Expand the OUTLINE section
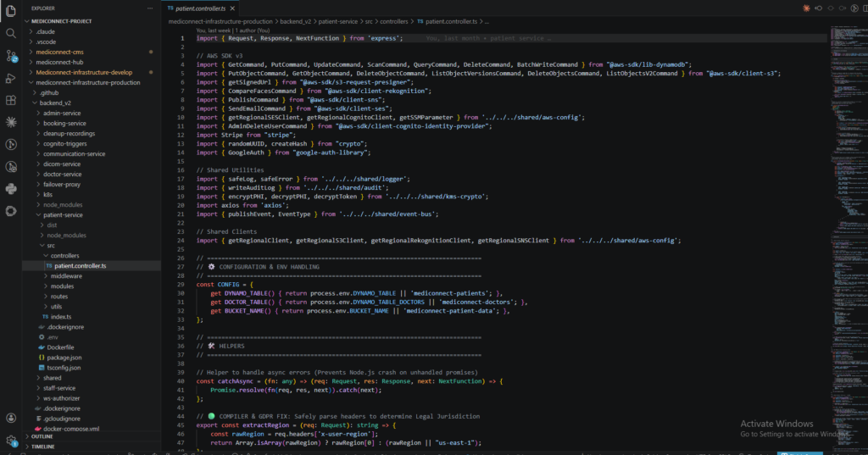The height and width of the screenshot is (455, 868). pyautogui.click(x=92, y=436)
